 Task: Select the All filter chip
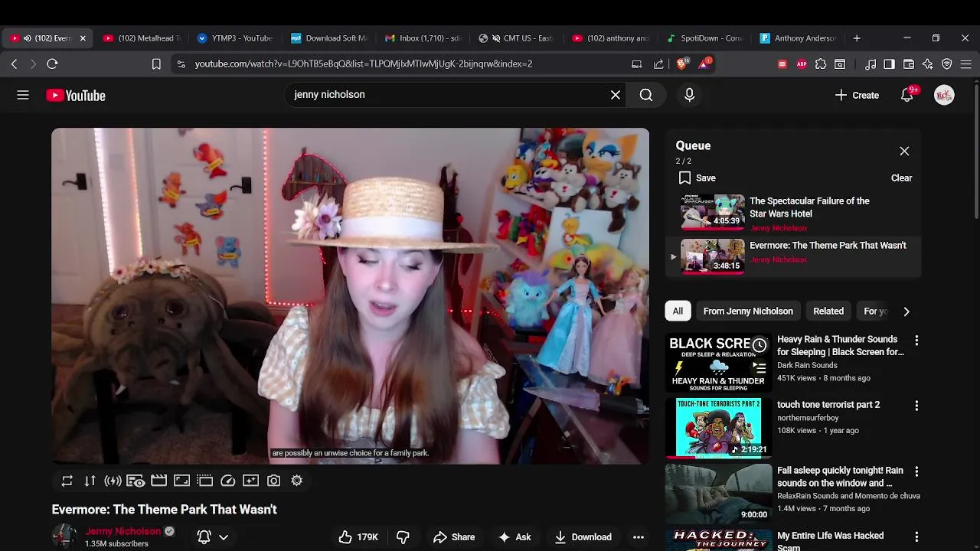pos(678,311)
